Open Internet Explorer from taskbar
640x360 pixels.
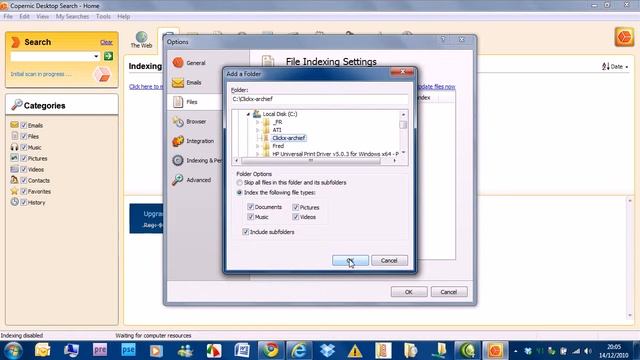298,350
